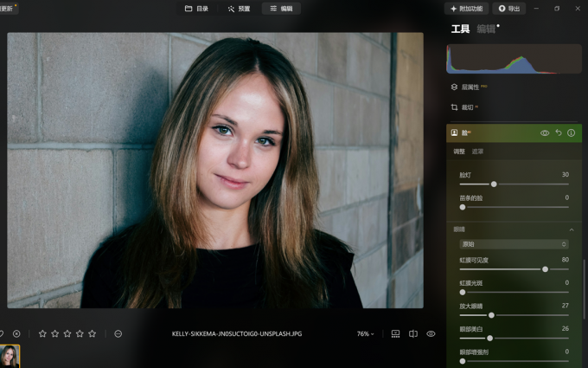Open the 目录 catalog view
The height and width of the screenshot is (368, 588).
(x=196, y=9)
